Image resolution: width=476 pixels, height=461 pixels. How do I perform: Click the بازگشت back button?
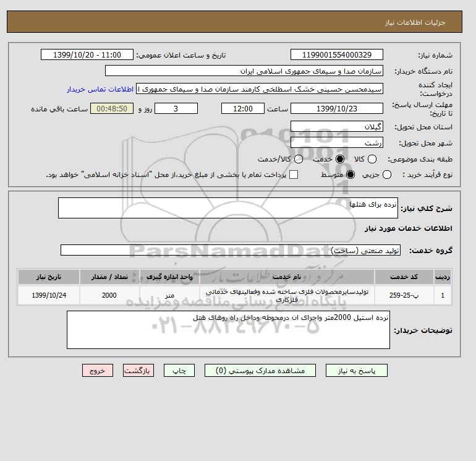(x=138, y=371)
